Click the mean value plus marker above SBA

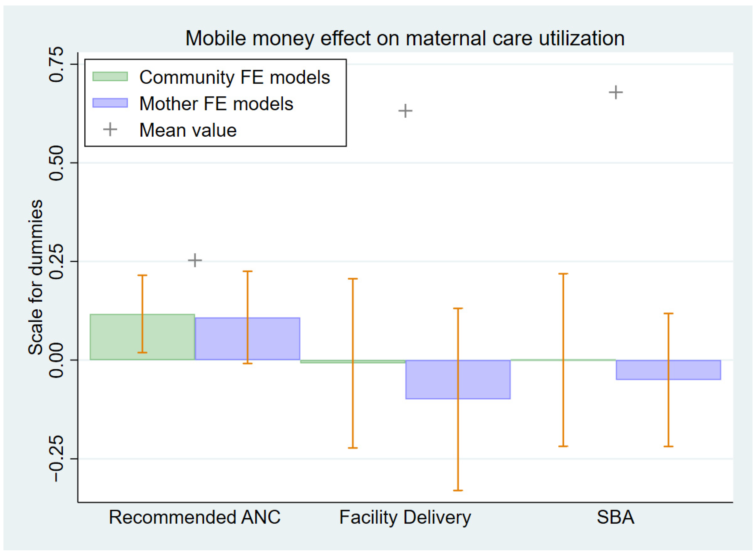click(616, 92)
